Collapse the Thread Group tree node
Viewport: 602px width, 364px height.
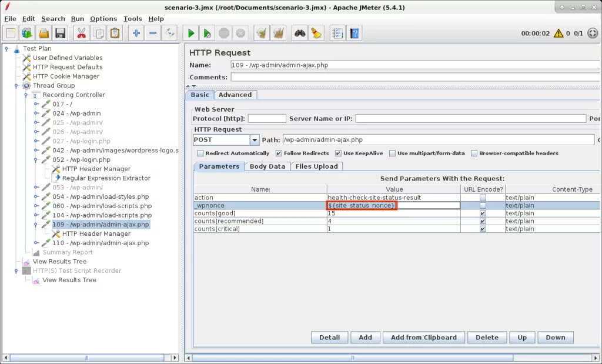tap(17, 86)
